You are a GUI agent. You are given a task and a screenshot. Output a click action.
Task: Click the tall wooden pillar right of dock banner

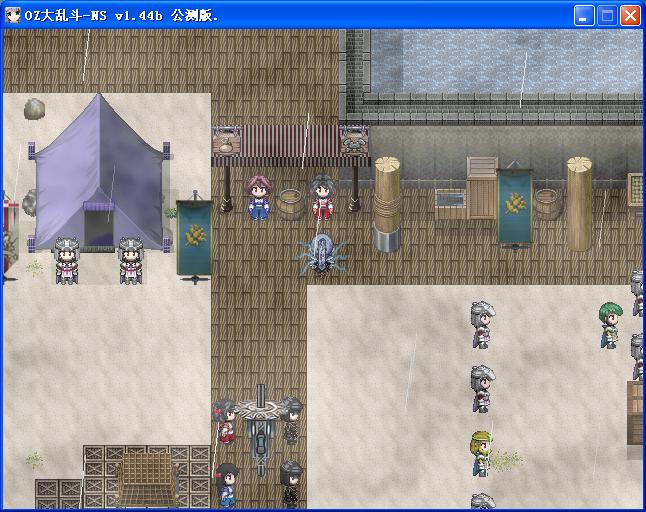[579, 203]
